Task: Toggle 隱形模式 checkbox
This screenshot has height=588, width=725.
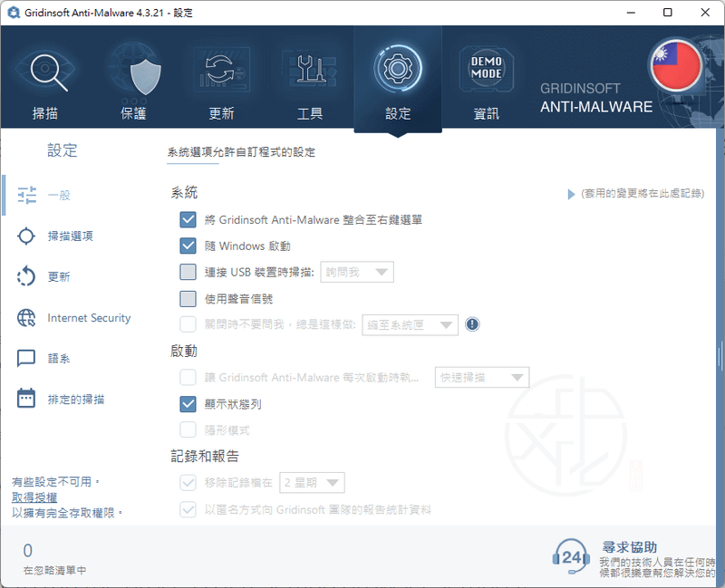Action: [188, 430]
